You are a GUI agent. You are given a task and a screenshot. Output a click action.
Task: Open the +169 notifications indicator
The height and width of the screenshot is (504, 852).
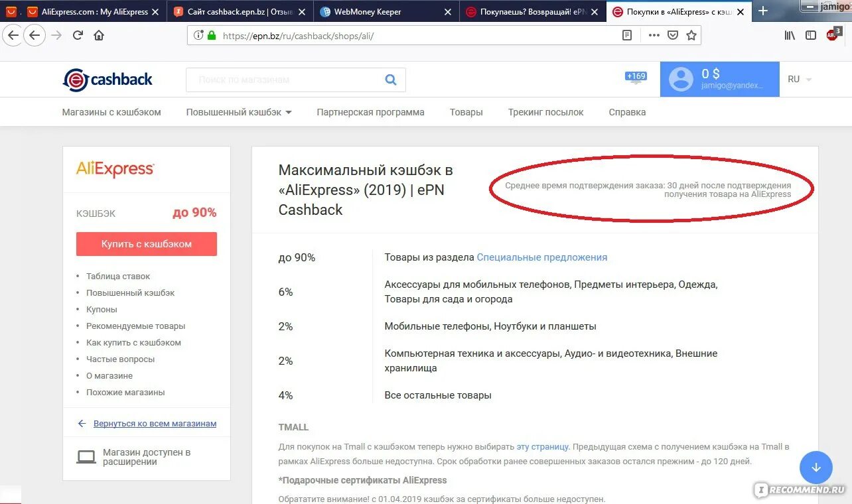coord(636,78)
